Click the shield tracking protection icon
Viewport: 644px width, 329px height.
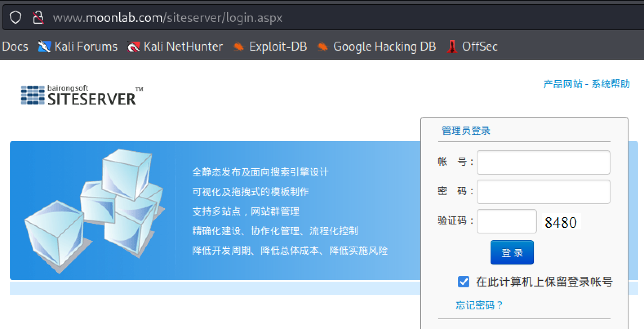click(x=16, y=18)
